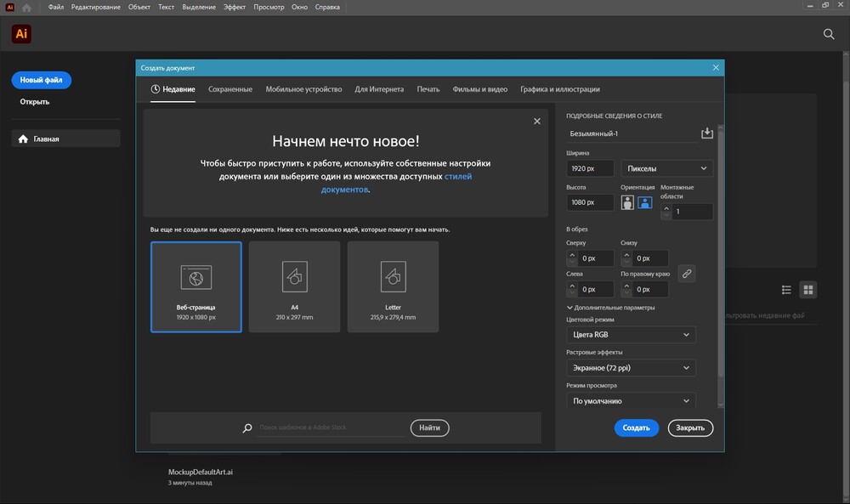Open the units dropdown showing Пикселы
Viewport: 850px width, 504px height.
[666, 168]
